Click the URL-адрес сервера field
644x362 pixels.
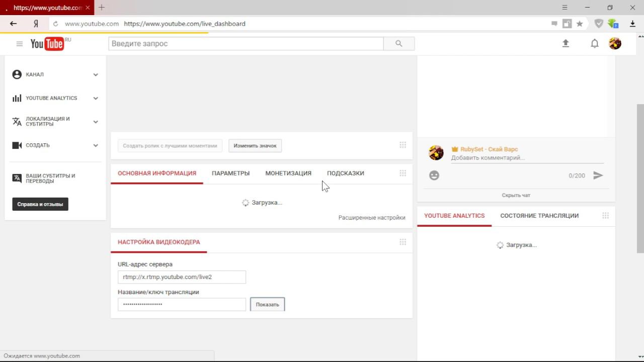[x=182, y=277]
